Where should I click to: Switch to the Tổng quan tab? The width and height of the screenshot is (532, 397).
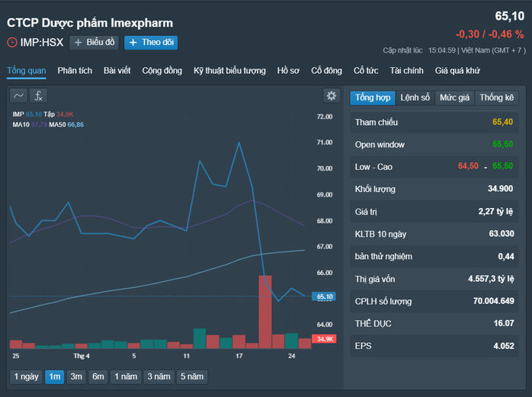coord(27,71)
